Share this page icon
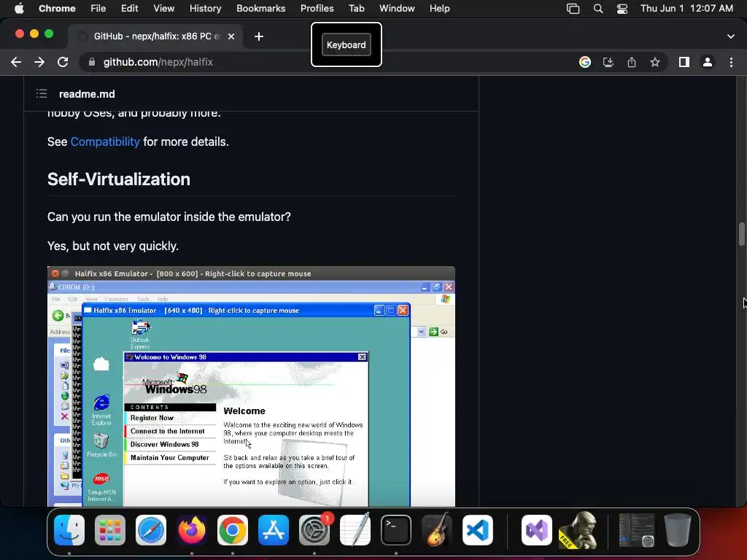The image size is (747, 560). [x=632, y=62]
